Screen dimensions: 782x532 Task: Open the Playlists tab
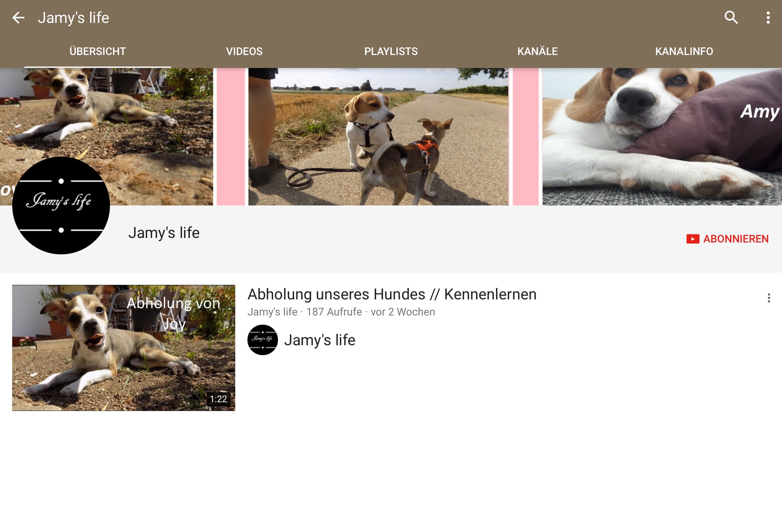pos(391,51)
